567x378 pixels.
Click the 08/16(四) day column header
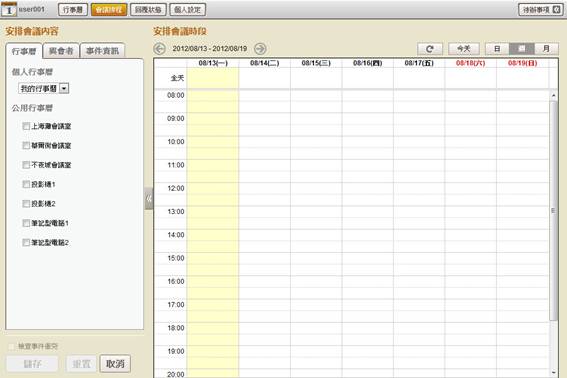[367, 63]
